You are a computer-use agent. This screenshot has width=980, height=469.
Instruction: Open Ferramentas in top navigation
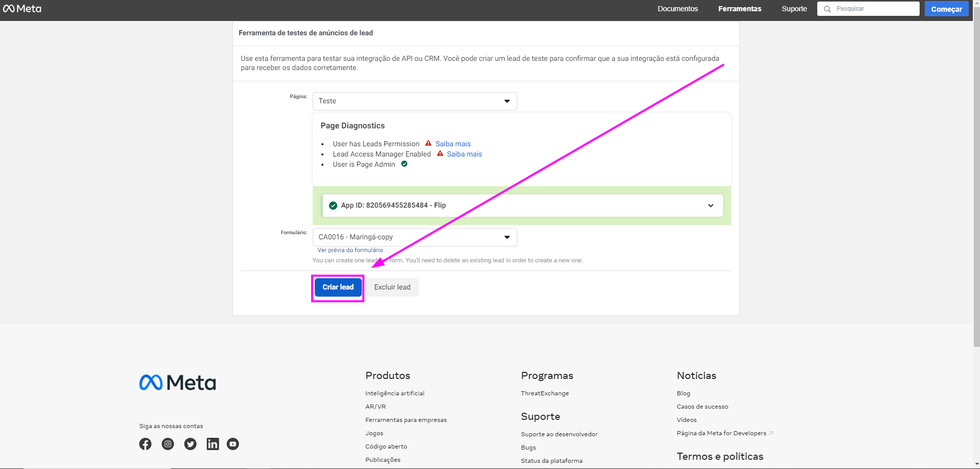739,9
